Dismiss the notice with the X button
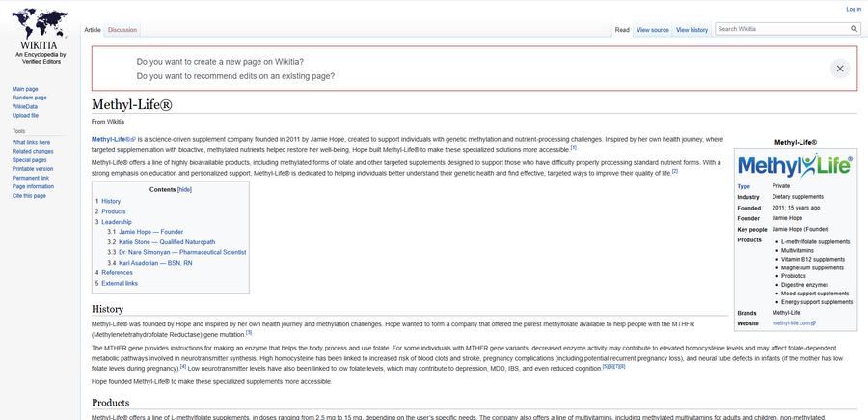Image resolution: width=868 pixels, height=420 pixels. (840, 69)
